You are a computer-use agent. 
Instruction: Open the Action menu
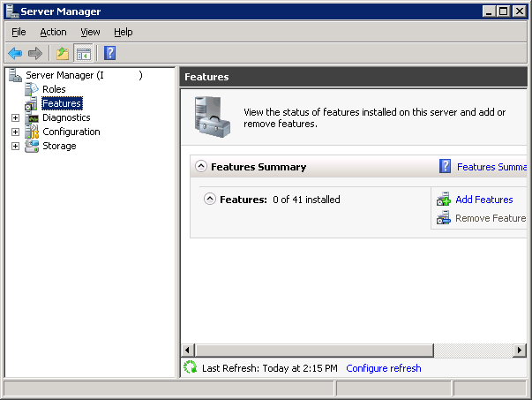click(53, 32)
